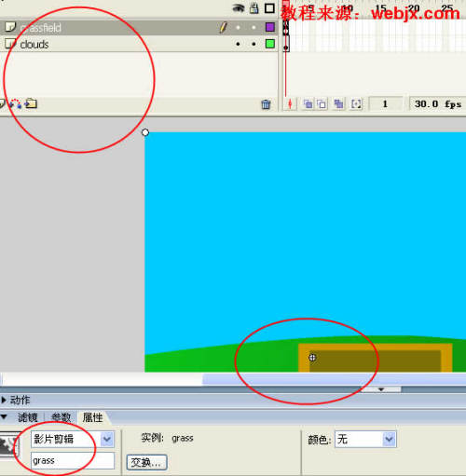The height and width of the screenshot is (476, 466).
Task: Click the instance name field containing grass
Action: click(73, 460)
